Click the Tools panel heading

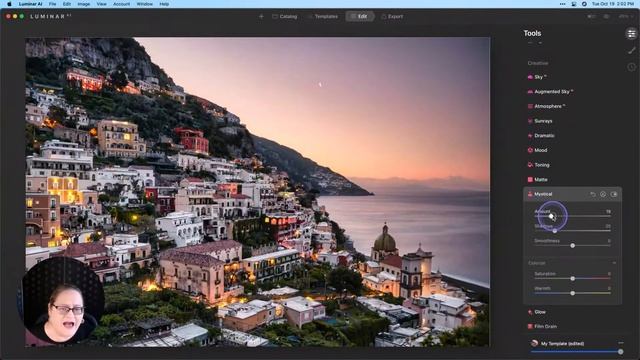tap(532, 33)
